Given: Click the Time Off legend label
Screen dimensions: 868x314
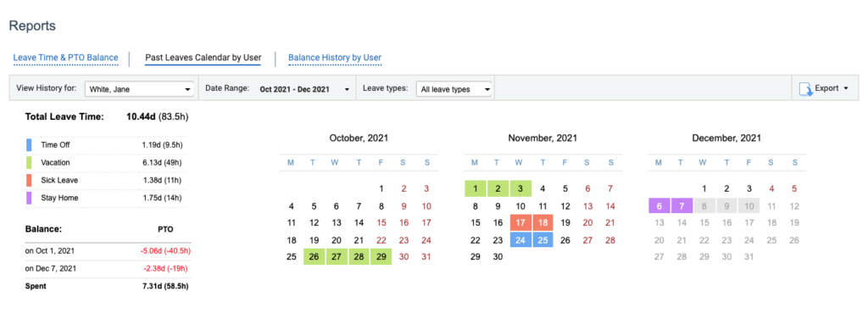Looking at the screenshot, I should 55,145.
